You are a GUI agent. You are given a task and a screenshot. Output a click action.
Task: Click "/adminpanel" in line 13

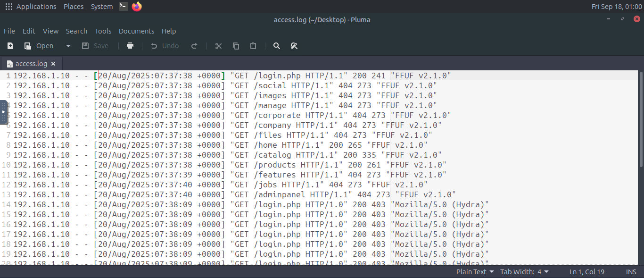click(x=280, y=194)
